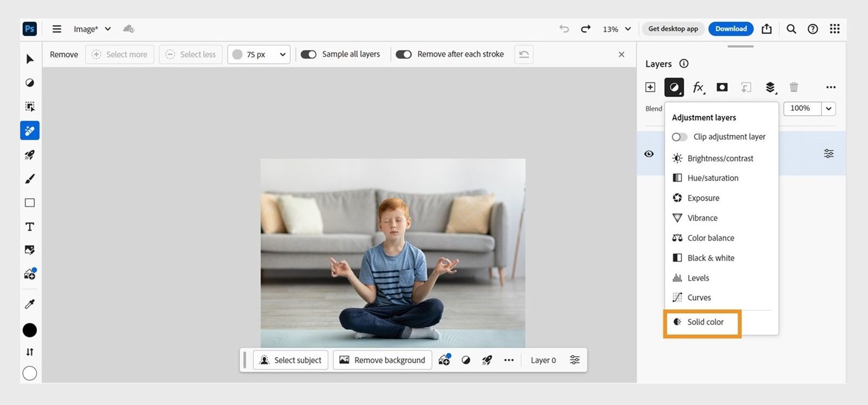Image resolution: width=868 pixels, height=405 pixels.
Task: Click the boy meditating canvas image
Action: 392,253
